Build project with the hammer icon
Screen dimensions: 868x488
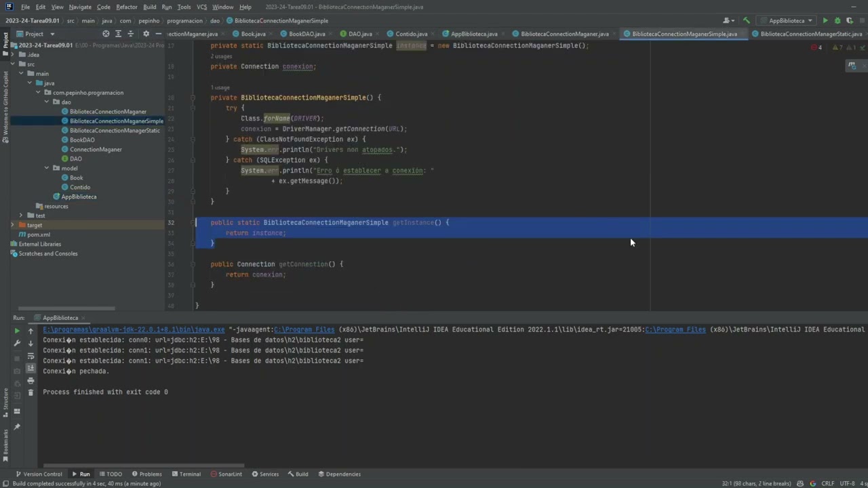(747, 20)
